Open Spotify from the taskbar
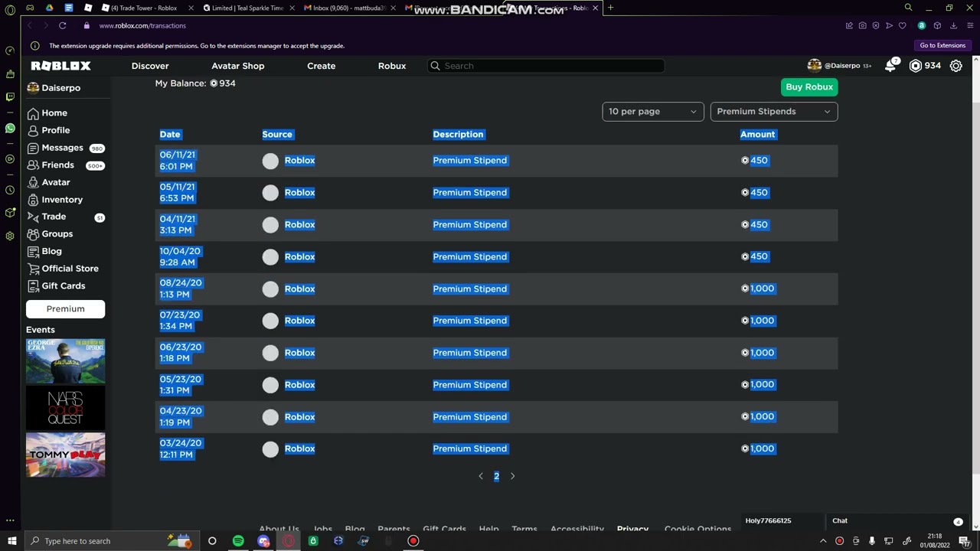The width and height of the screenshot is (980, 551). 238,541
